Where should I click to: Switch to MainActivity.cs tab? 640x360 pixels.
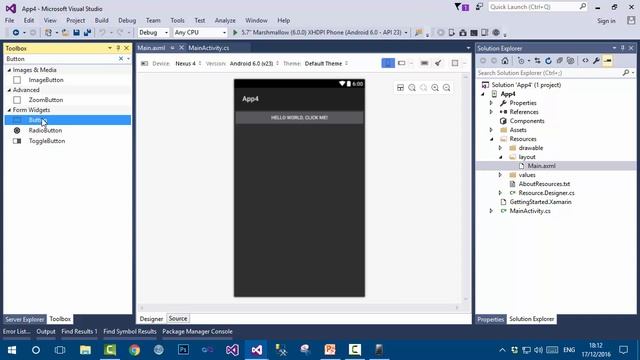pyautogui.click(x=209, y=48)
